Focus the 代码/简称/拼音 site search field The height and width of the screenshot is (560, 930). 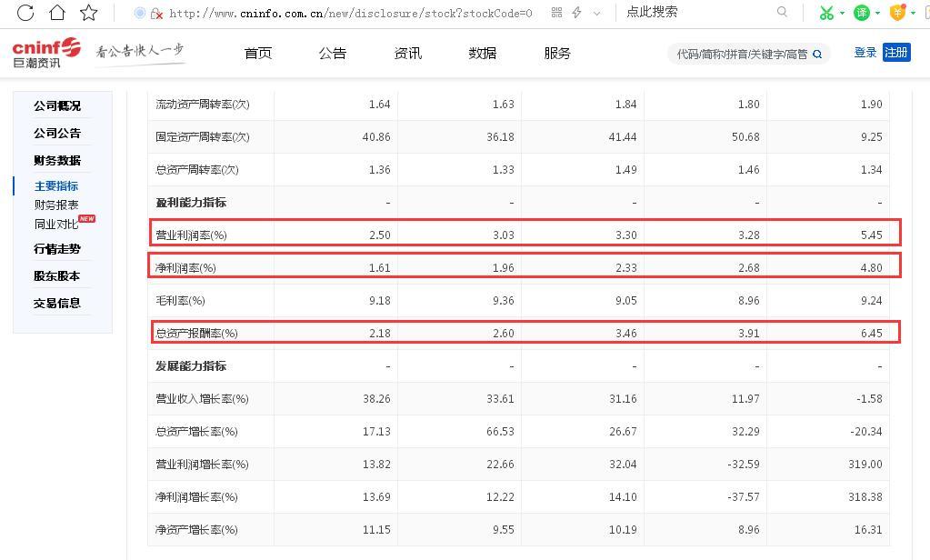coord(742,54)
